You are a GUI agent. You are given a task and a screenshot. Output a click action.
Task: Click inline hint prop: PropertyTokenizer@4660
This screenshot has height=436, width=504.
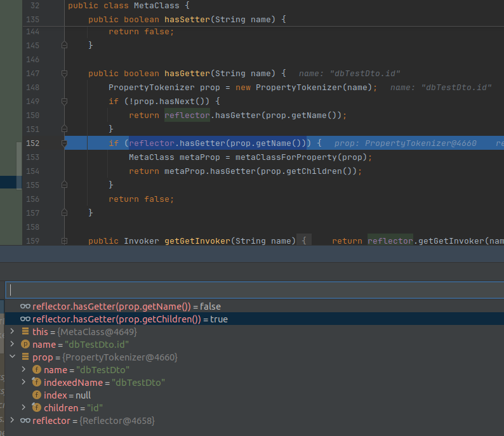point(406,143)
